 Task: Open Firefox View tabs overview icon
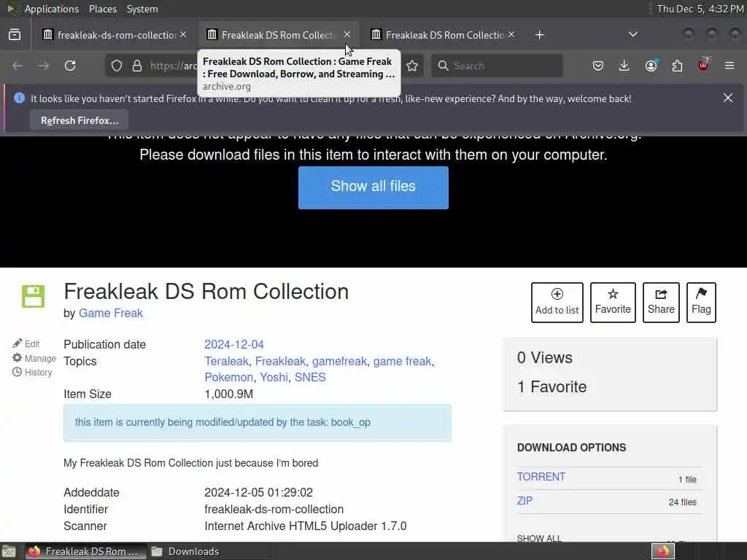[x=15, y=35]
